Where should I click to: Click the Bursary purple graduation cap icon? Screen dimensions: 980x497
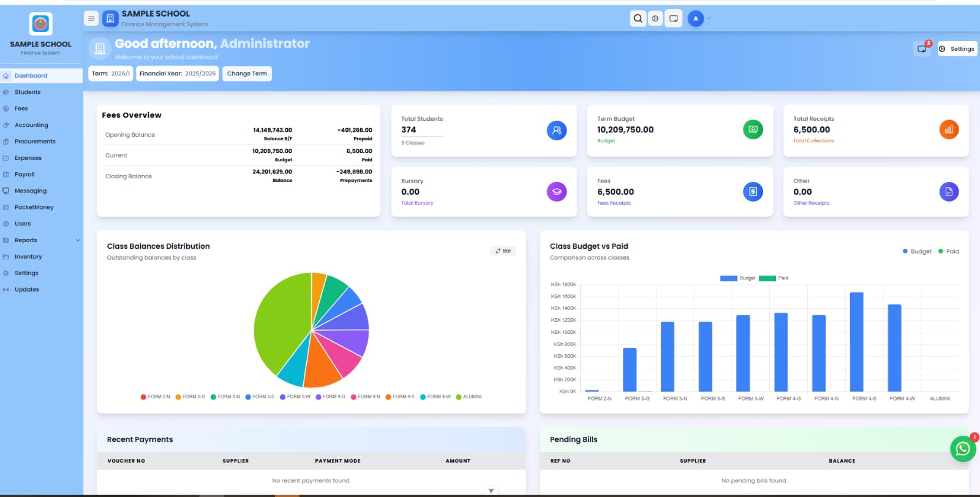tap(557, 192)
